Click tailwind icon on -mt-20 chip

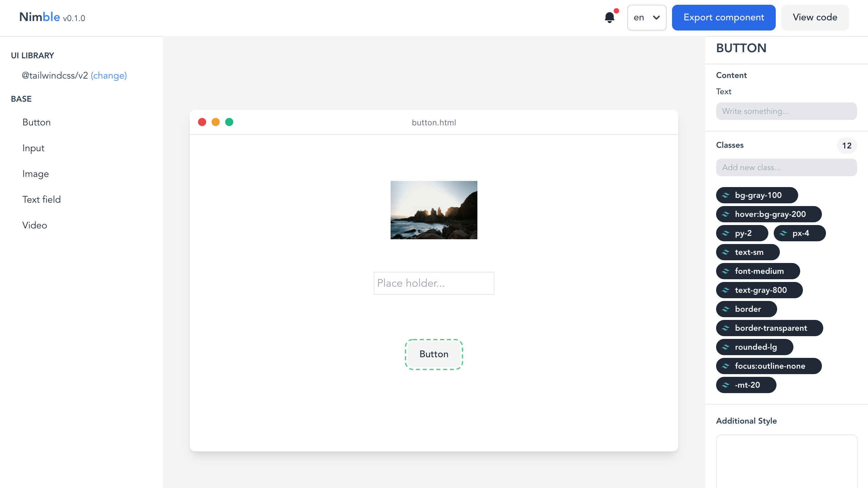(x=726, y=385)
